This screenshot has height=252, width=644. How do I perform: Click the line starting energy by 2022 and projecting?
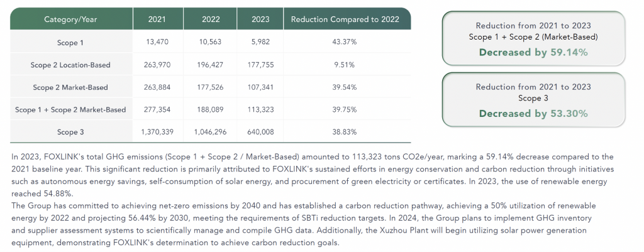coord(301,217)
